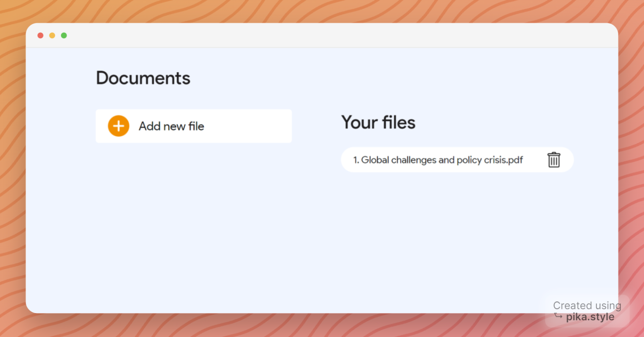Click the Your files heading
The width and height of the screenshot is (644, 337).
[378, 122]
